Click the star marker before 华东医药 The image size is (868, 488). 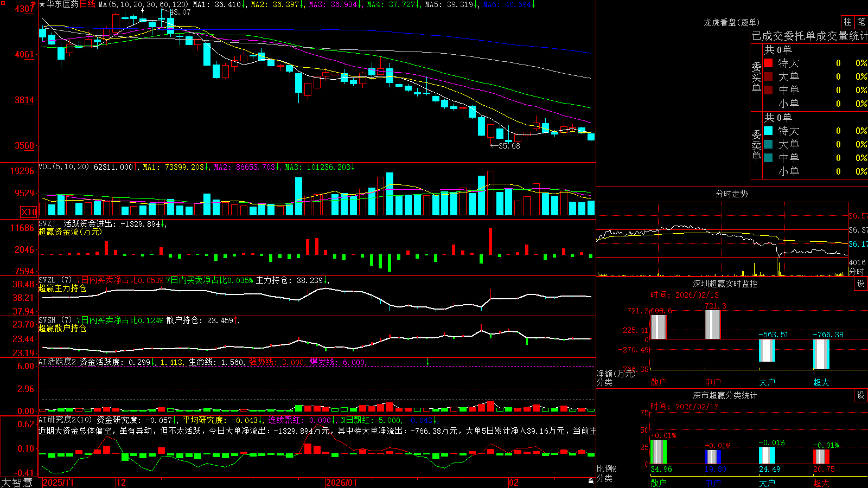point(42,4)
